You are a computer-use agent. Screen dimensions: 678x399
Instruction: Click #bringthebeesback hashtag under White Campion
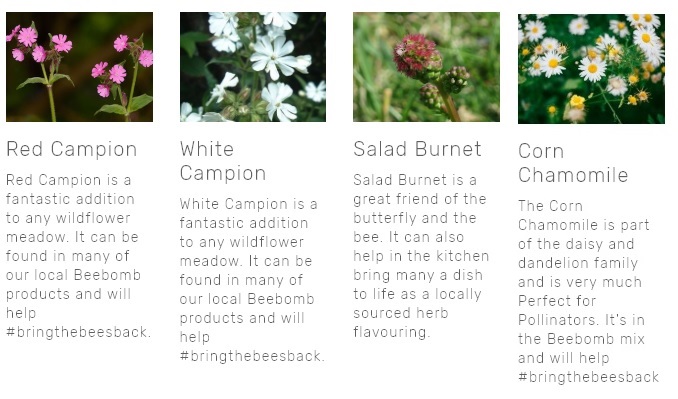(252, 357)
